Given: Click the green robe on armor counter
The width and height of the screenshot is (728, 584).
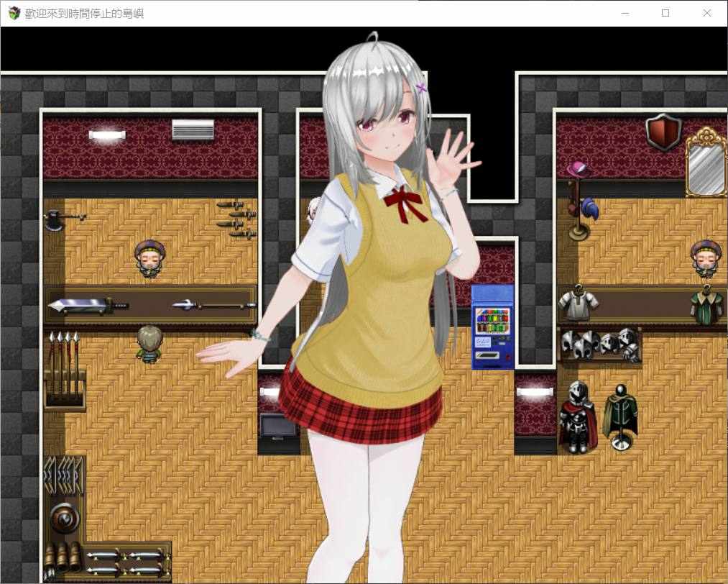Looking at the screenshot, I should pos(708,305).
